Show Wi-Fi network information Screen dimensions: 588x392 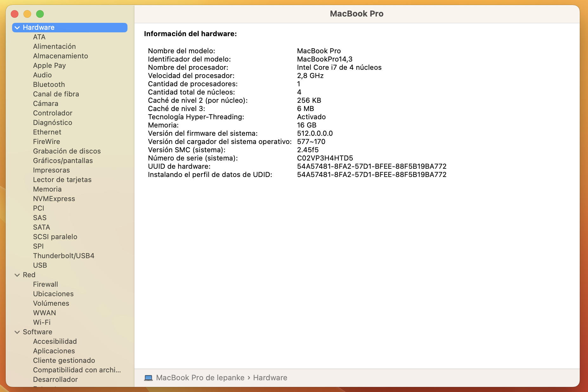42,322
